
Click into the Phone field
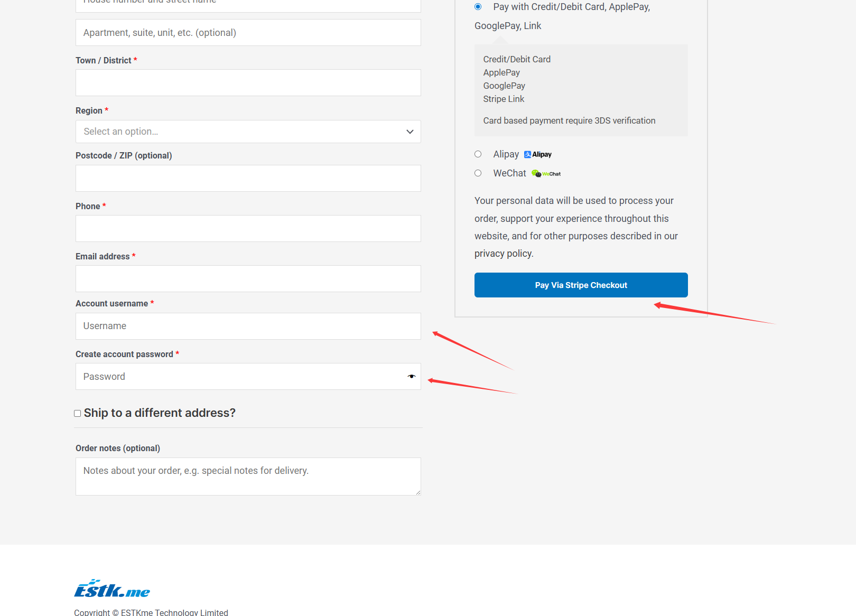[x=248, y=229]
